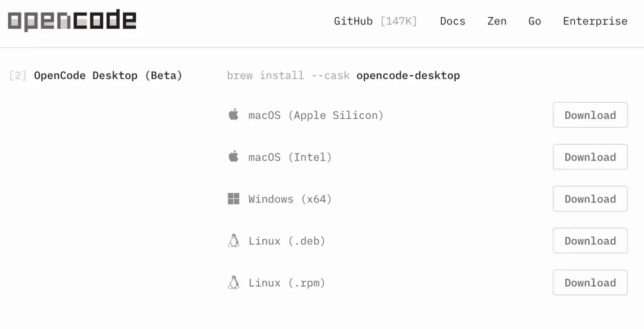
Task: Click the Apple icon beside macOS (Apple Silicon)
Action: tap(234, 115)
